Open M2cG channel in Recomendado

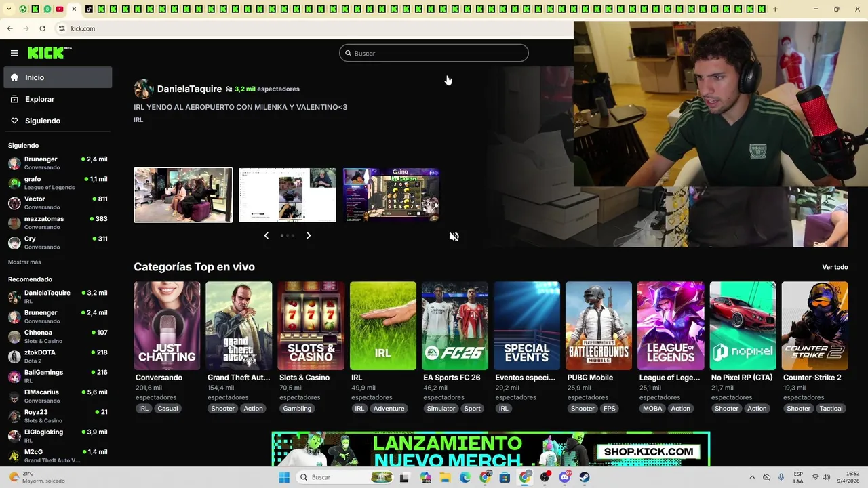[58, 455]
